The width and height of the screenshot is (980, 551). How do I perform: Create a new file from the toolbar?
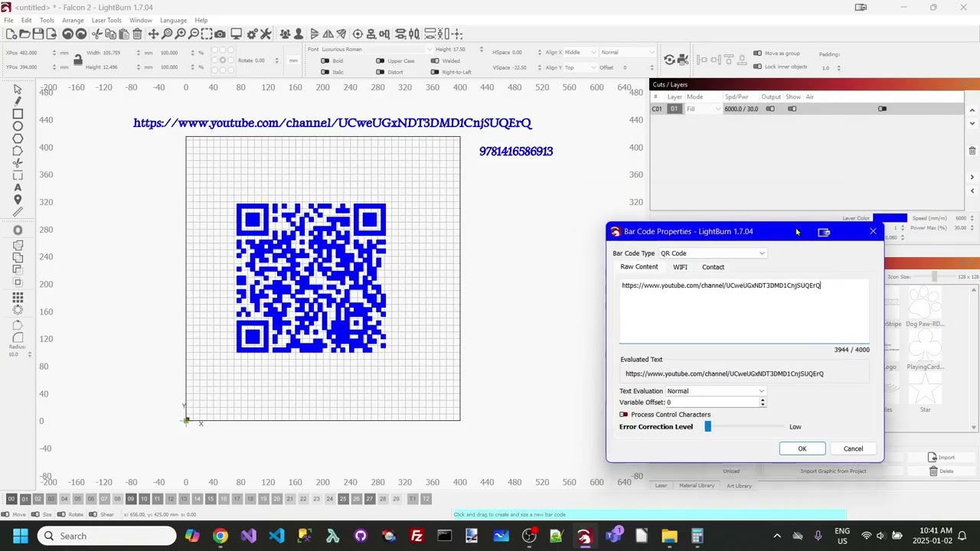tap(11, 34)
